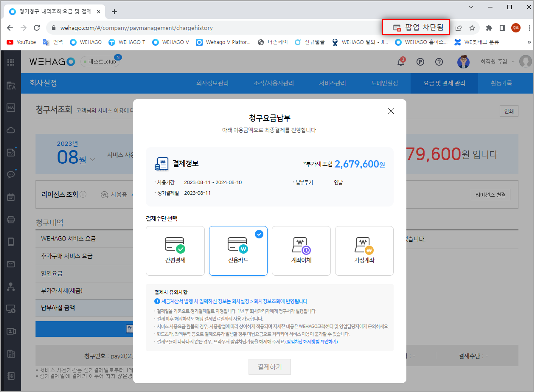Switch to 회사정보관리 tab
Screen dimensions: 534x392
tap(212, 83)
